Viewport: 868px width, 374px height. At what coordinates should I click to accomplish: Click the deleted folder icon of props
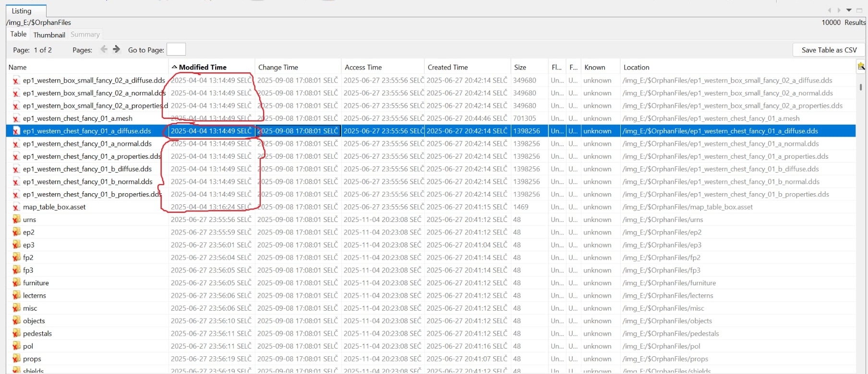click(16, 359)
